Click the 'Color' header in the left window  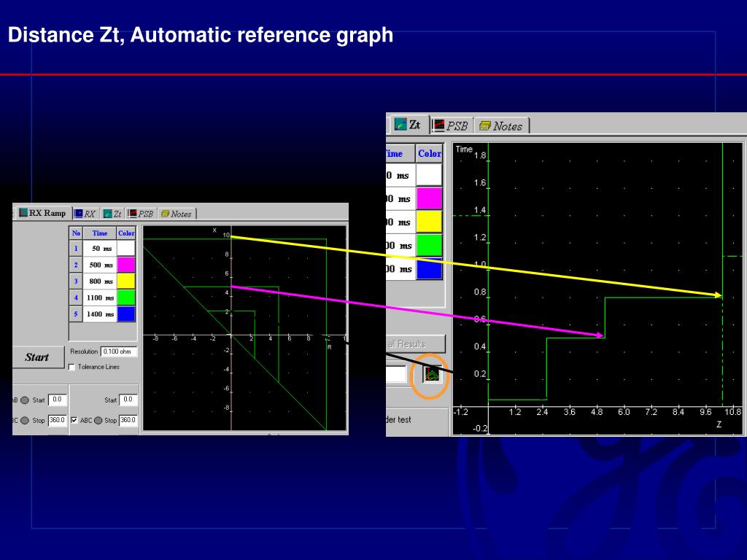tap(126, 233)
